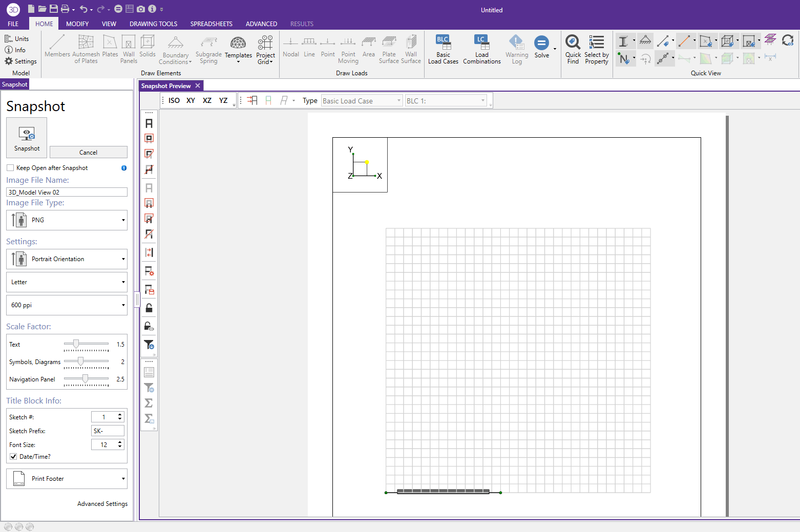The height and width of the screenshot is (532, 800).
Task: Cancel the snapshot
Action: [88, 152]
